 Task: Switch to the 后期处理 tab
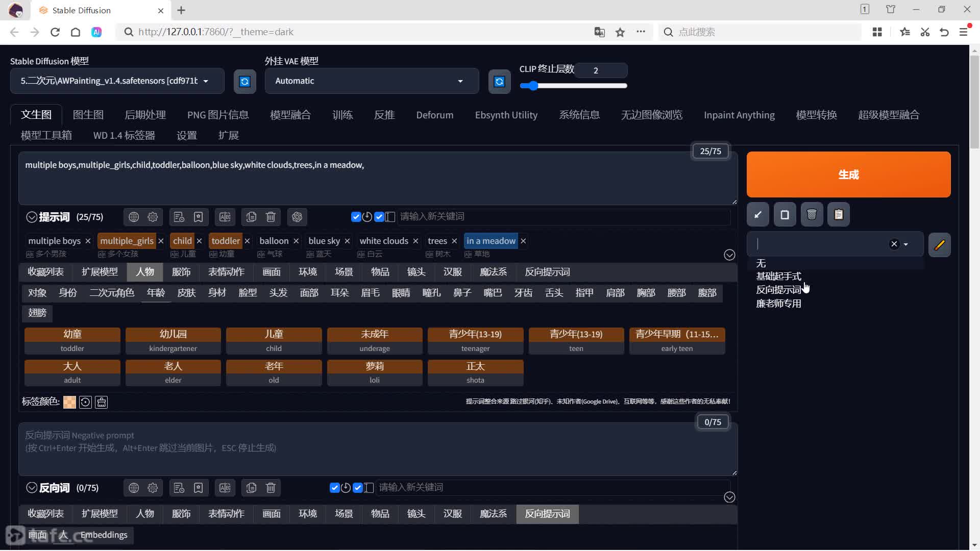tap(145, 114)
